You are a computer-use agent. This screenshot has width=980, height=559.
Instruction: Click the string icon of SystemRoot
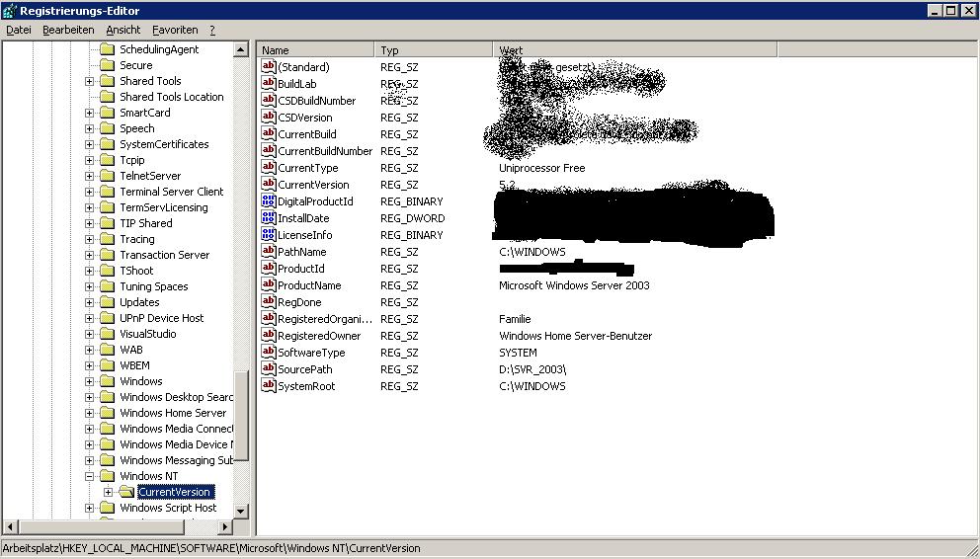click(268, 386)
